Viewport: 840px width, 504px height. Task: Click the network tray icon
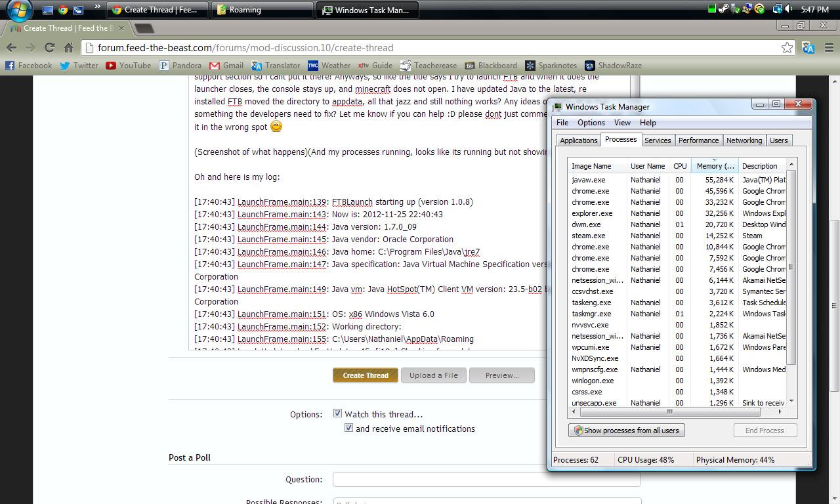776,9
